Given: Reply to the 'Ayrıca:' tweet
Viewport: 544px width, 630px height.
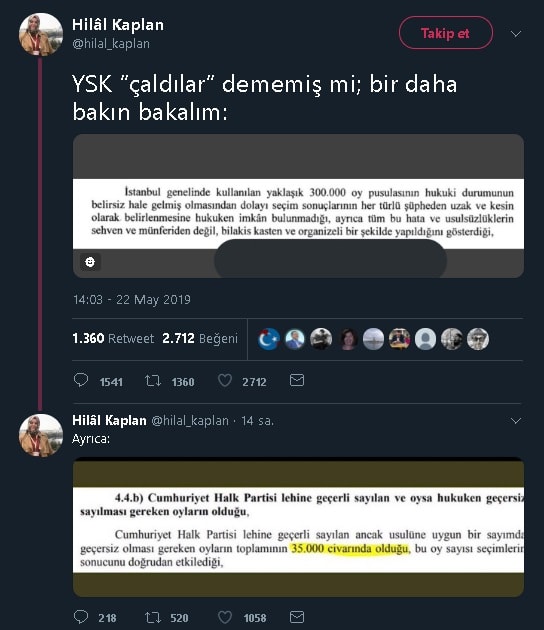Looking at the screenshot, I should click(x=81, y=616).
